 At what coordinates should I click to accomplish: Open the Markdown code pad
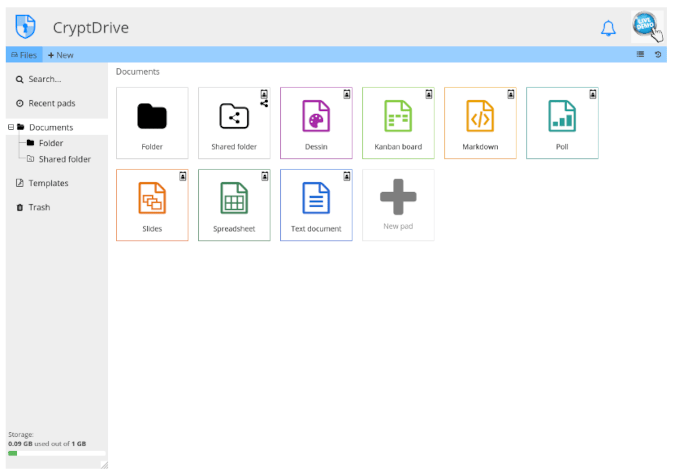tap(480, 123)
